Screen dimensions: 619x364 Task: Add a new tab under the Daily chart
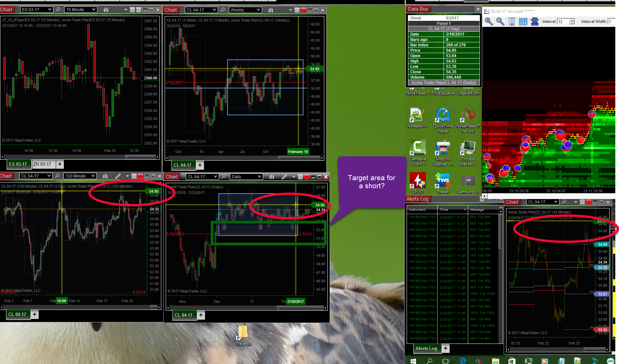coord(201,315)
